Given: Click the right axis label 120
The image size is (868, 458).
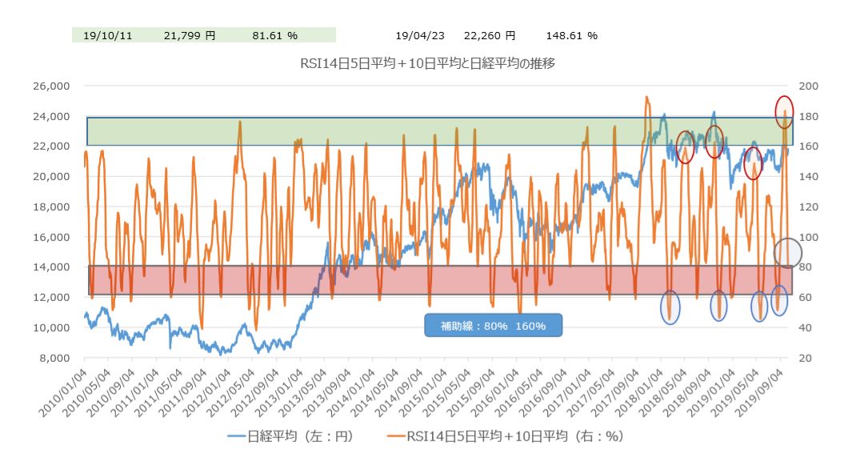Looking at the screenshot, I should pos(809,207).
